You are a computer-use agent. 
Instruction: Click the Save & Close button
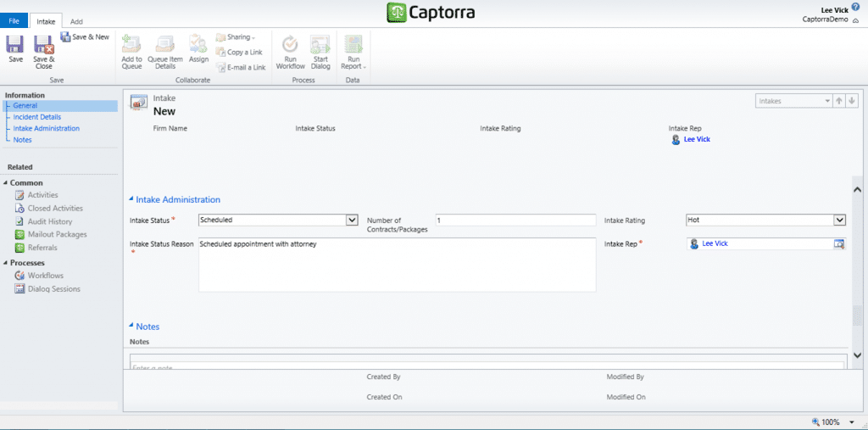point(44,53)
